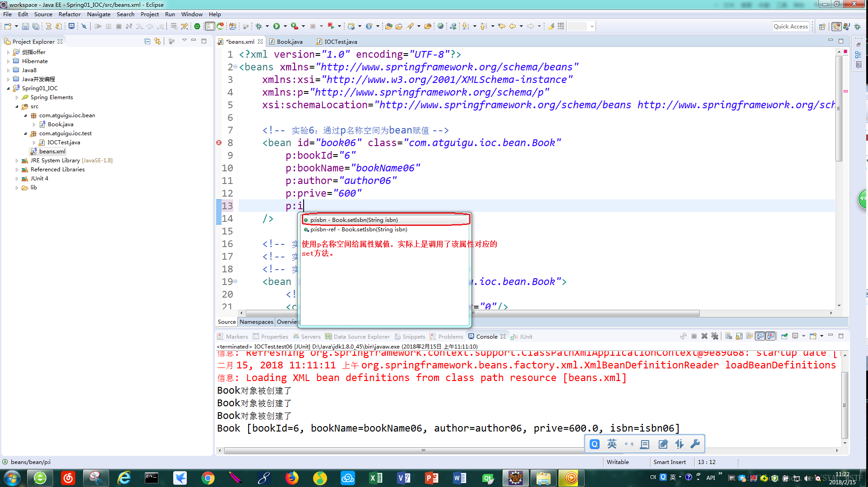Click console vertical scrollbar thumb
Viewport: 868px width, 487px height.
(845, 405)
